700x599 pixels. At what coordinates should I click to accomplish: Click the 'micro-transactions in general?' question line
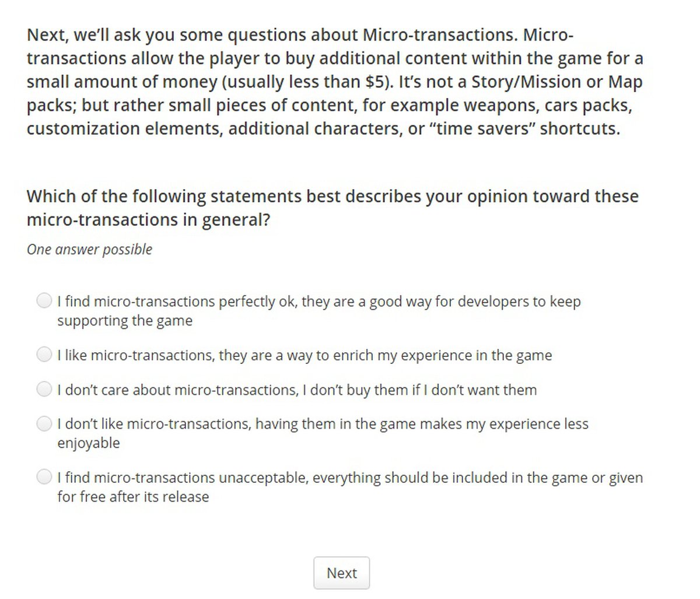tap(148, 220)
